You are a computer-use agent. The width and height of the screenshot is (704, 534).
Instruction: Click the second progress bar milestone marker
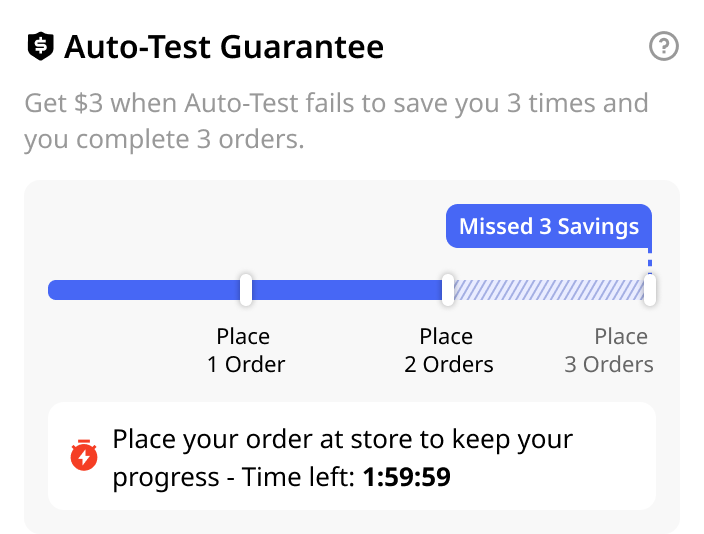point(448,290)
